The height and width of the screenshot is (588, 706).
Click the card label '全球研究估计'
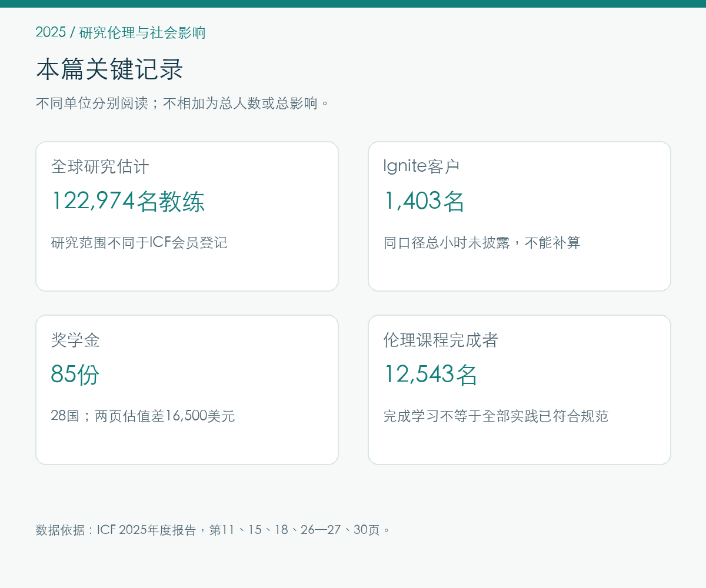pos(100,166)
